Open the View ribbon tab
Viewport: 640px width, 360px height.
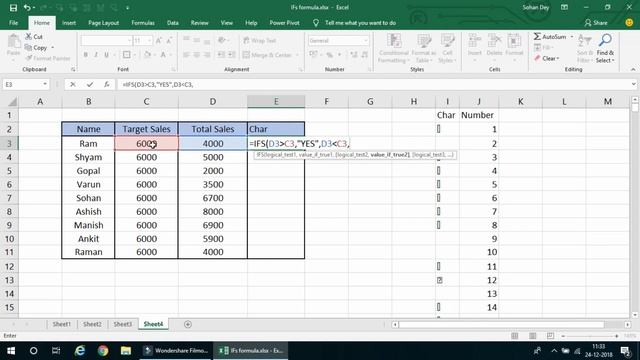[227, 23]
